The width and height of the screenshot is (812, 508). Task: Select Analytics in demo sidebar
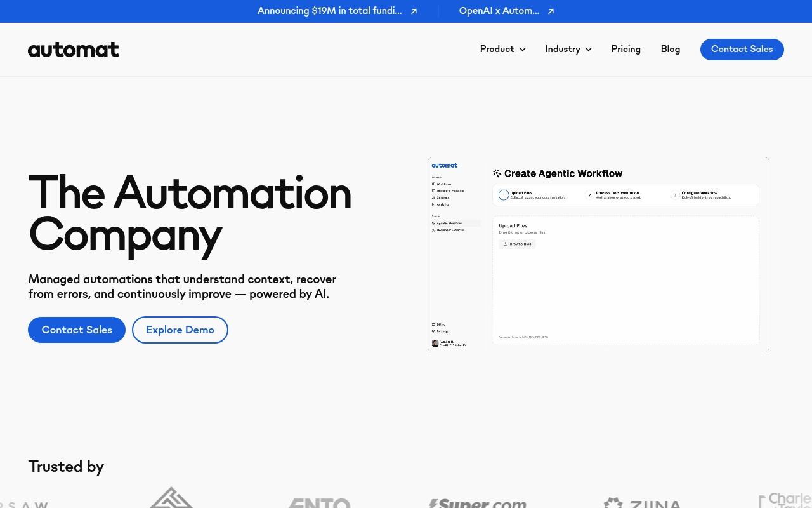coord(442,204)
